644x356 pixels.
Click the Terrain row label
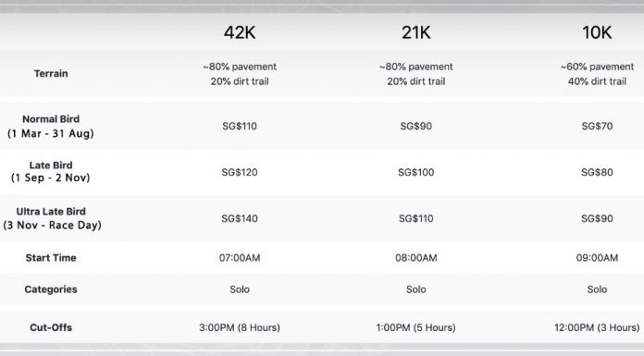point(51,73)
